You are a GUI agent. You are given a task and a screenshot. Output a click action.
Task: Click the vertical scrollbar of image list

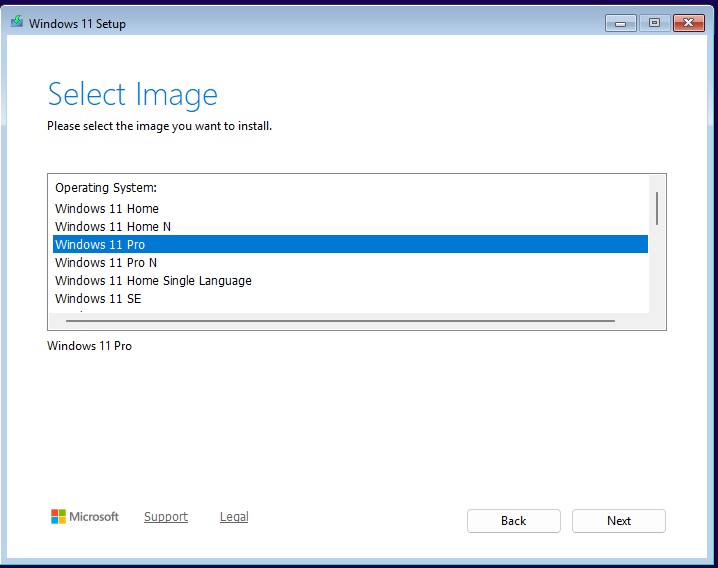(657, 208)
